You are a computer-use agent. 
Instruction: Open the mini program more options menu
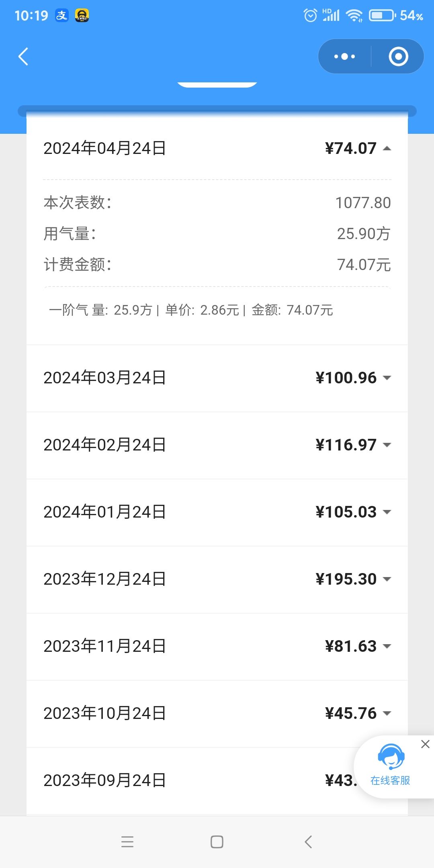click(345, 57)
